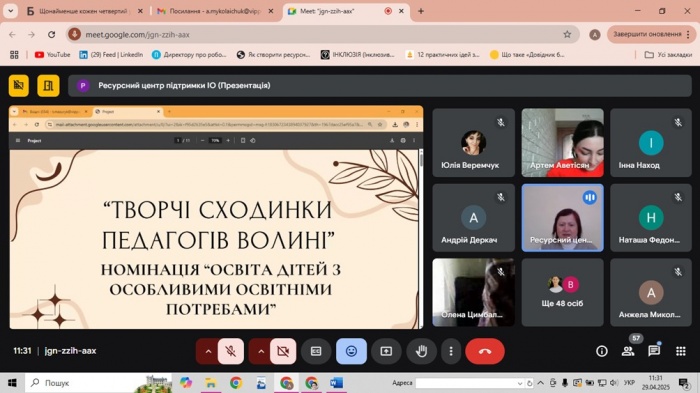700x393 pixels.
Task: Start presenting screen button
Action: pyautogui.click(x=386, y=351)
